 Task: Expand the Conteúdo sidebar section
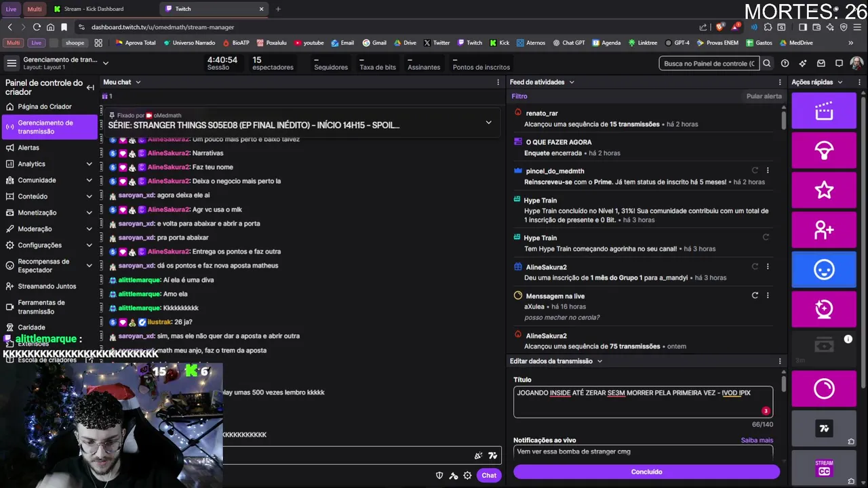(89, 197)
